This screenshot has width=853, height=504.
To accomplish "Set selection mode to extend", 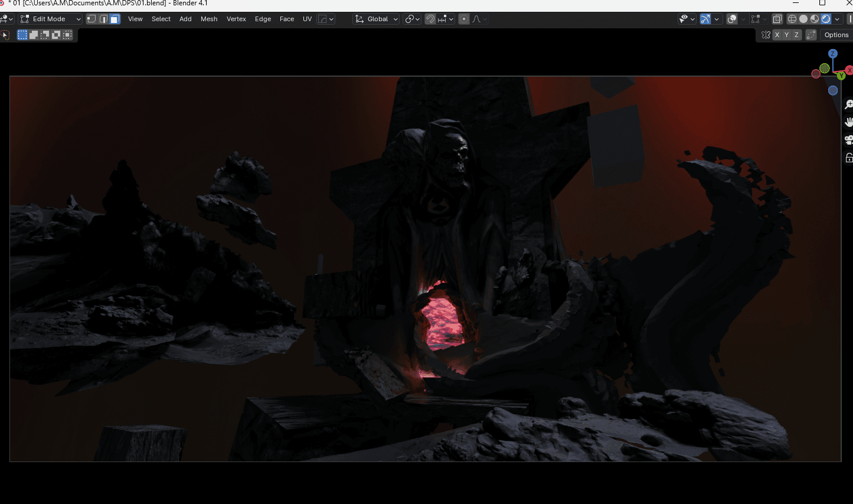I will tap(34, 35).
